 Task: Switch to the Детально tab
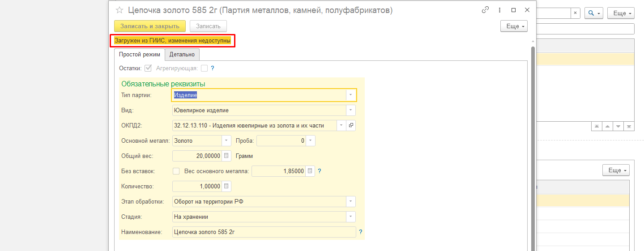(182, 55)
